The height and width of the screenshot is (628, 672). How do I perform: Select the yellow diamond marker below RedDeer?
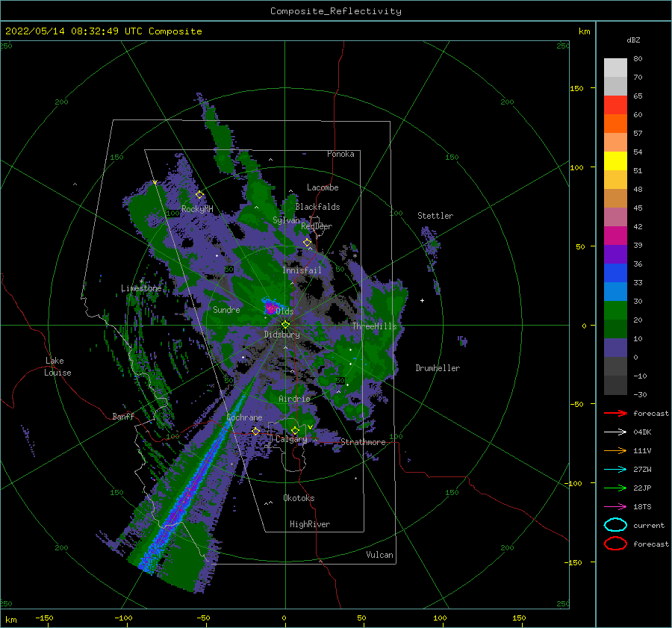click(307, 243)
